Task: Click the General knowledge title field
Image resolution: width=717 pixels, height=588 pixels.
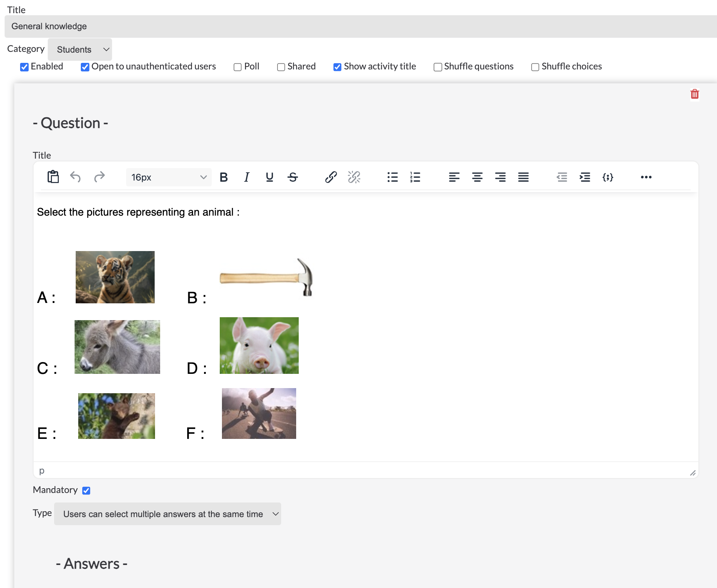Action: [361, 26]
